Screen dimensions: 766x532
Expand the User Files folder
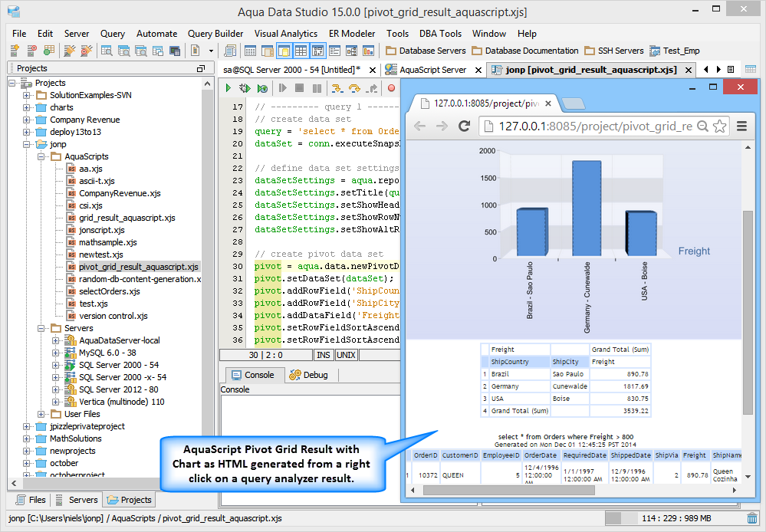(41, 414)
